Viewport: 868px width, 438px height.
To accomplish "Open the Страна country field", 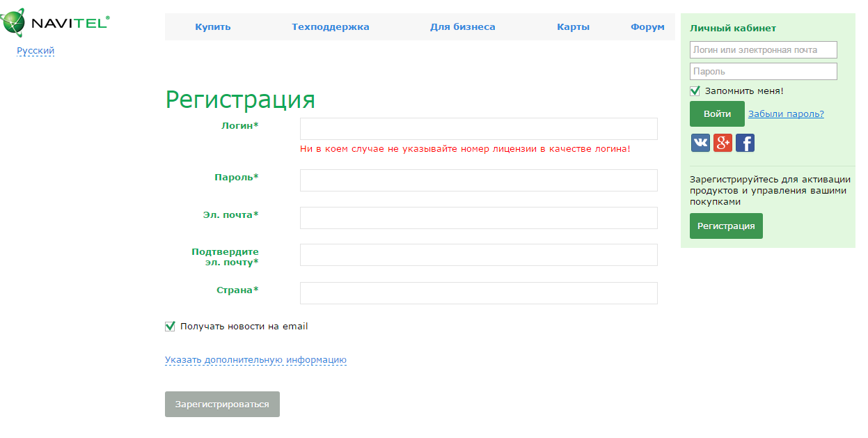I will tap(478, 293).
